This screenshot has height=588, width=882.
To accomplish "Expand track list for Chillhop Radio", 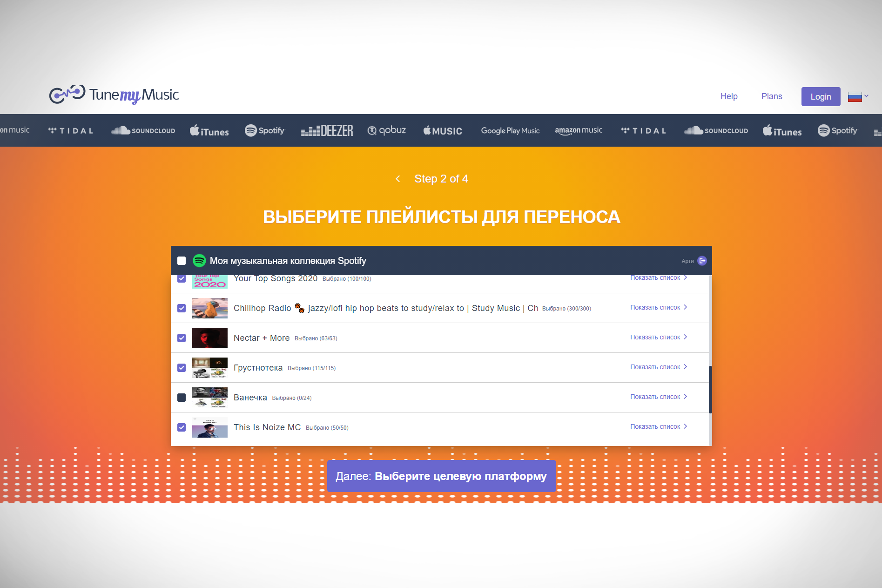I will [659, 307].
